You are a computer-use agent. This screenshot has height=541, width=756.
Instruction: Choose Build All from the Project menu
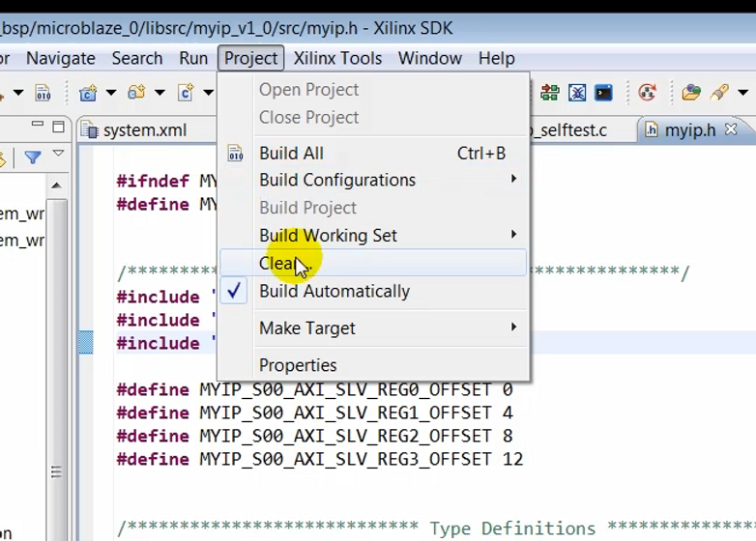coord(291,154)
